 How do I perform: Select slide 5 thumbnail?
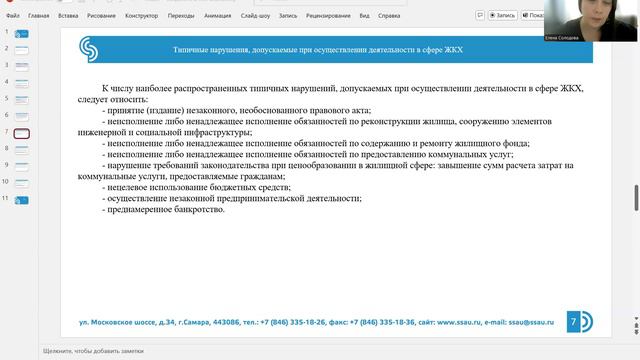(22, 100)
